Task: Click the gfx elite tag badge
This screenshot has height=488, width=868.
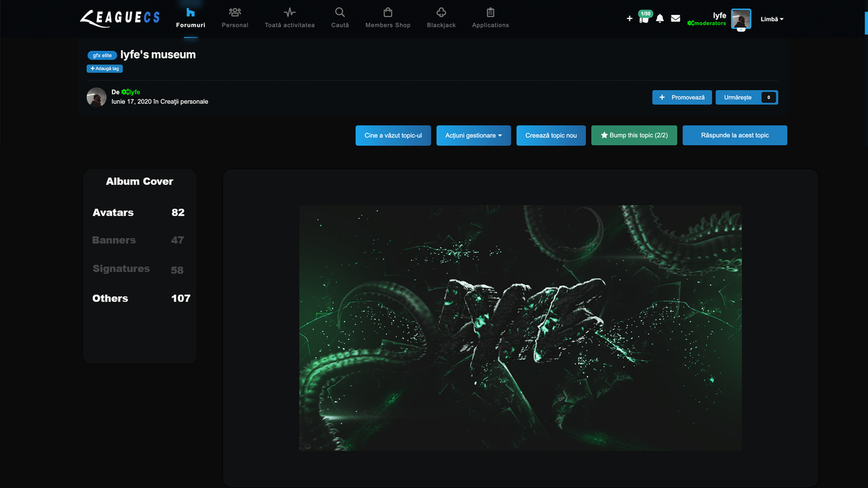Action: (102, 56)
